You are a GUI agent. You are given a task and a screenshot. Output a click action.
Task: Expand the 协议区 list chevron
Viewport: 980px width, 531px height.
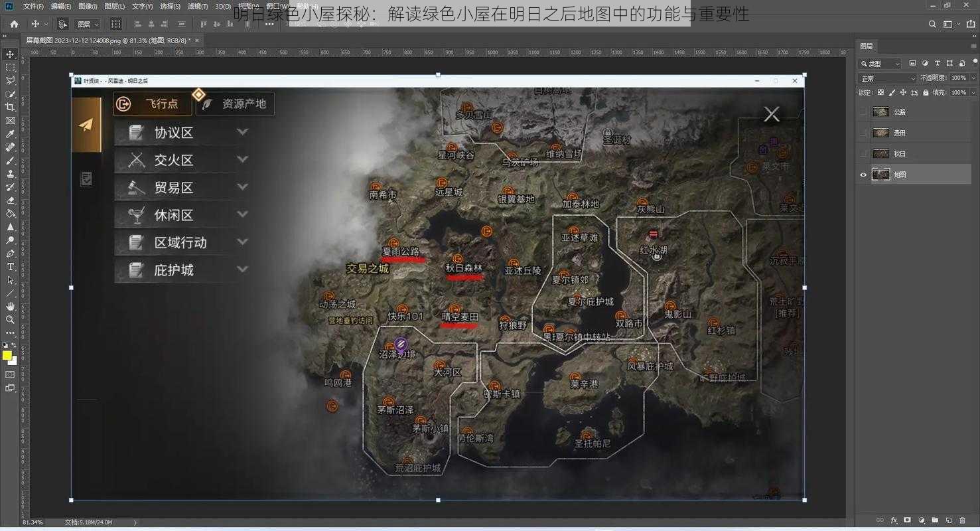pyautogui.click(x=242, y=132)
